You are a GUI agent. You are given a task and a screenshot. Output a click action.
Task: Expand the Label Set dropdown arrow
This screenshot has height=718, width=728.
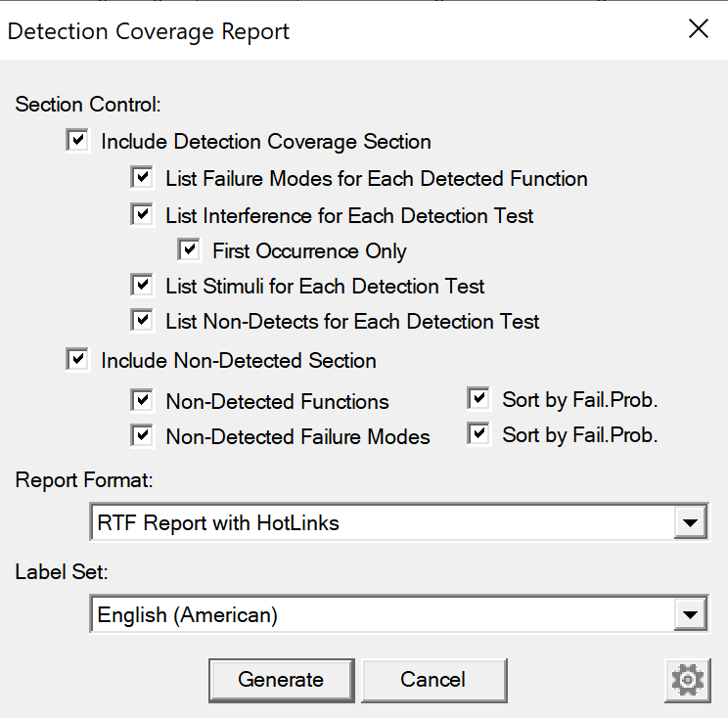point(691,614)
